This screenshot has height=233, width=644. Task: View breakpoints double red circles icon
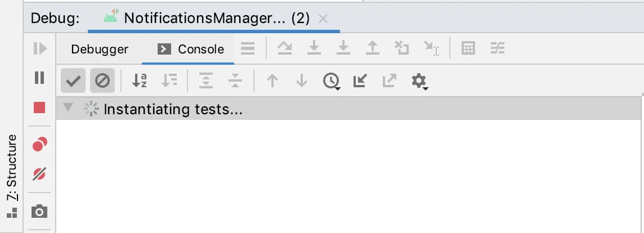coord(40,144)
